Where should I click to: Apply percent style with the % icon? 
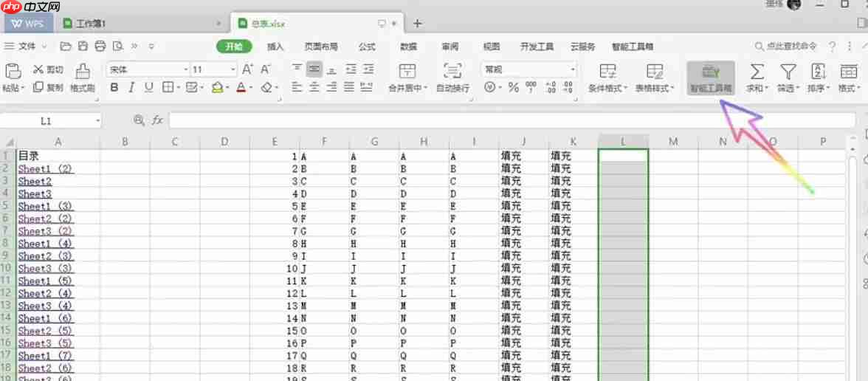(x=513, y=87)
